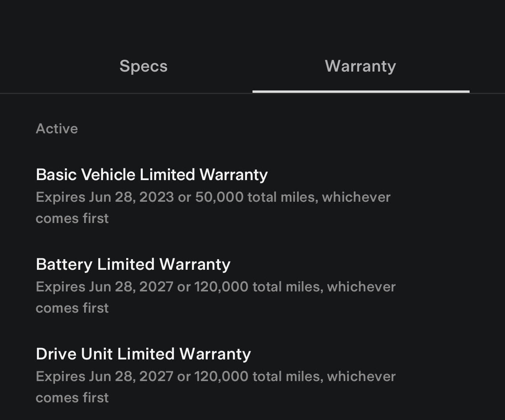Click Jun 28, 2027 under Battery warranty
Viewport: 505px width, 420px height.
click(x=131, y=287)
